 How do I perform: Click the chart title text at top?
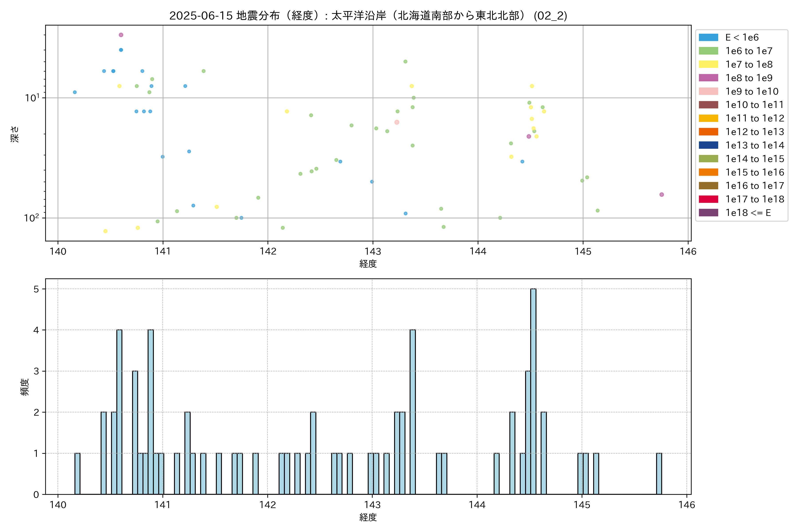(x=368, y=16)
